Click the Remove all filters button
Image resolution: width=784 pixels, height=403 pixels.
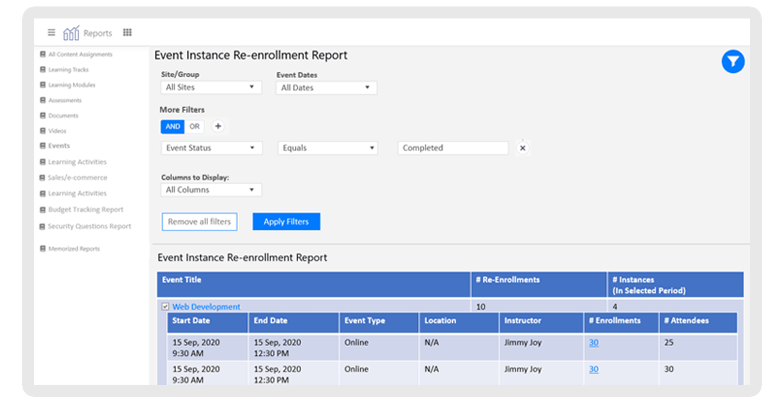200,222
